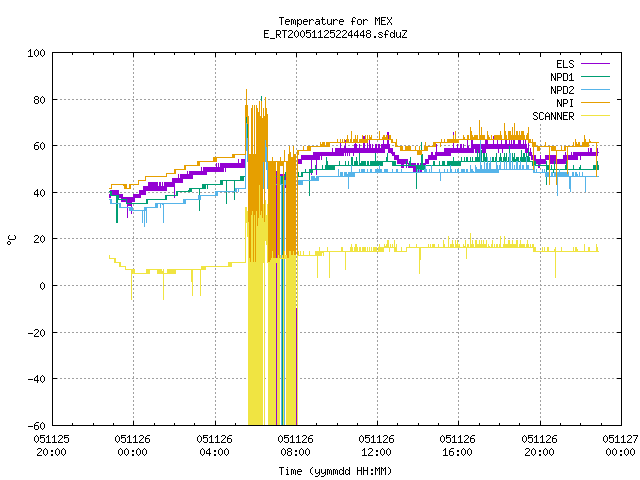The image size is (640, 480).
Task: Click the ELS legend label
Action: 565,64
